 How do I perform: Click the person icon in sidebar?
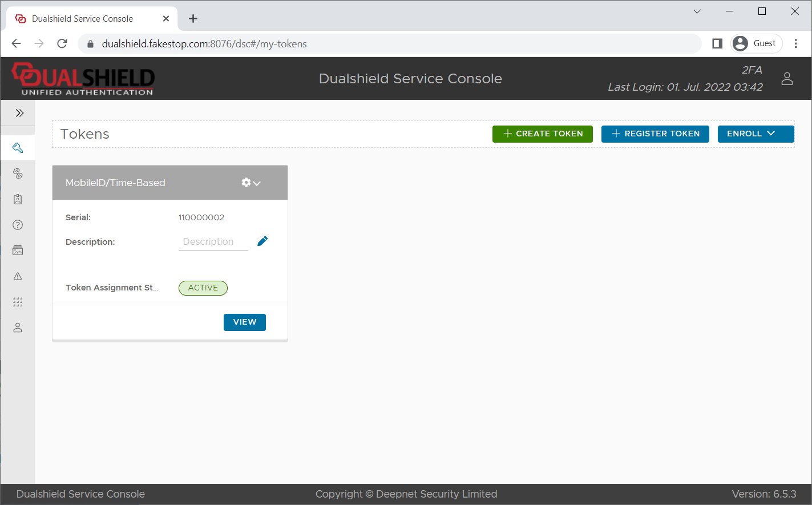point(18,328)
